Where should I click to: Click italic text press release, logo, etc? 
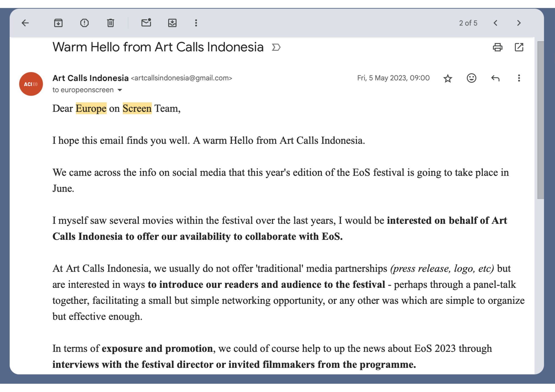[x=442, y=269]
